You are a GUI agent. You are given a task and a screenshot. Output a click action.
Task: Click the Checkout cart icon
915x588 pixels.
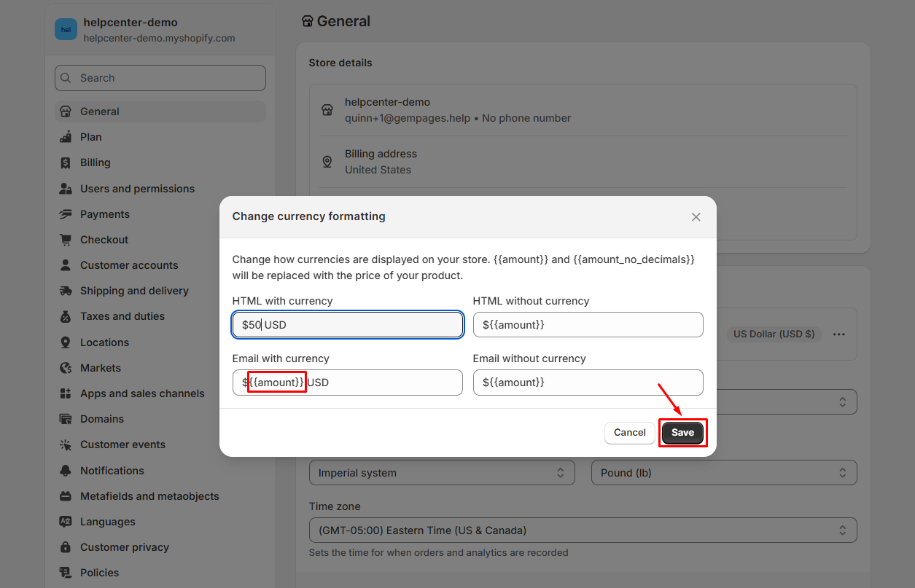(x=66, y=240)
